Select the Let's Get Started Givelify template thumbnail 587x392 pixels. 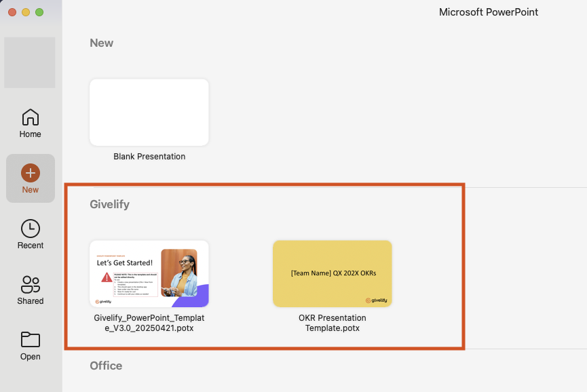[x=149, y=273]
